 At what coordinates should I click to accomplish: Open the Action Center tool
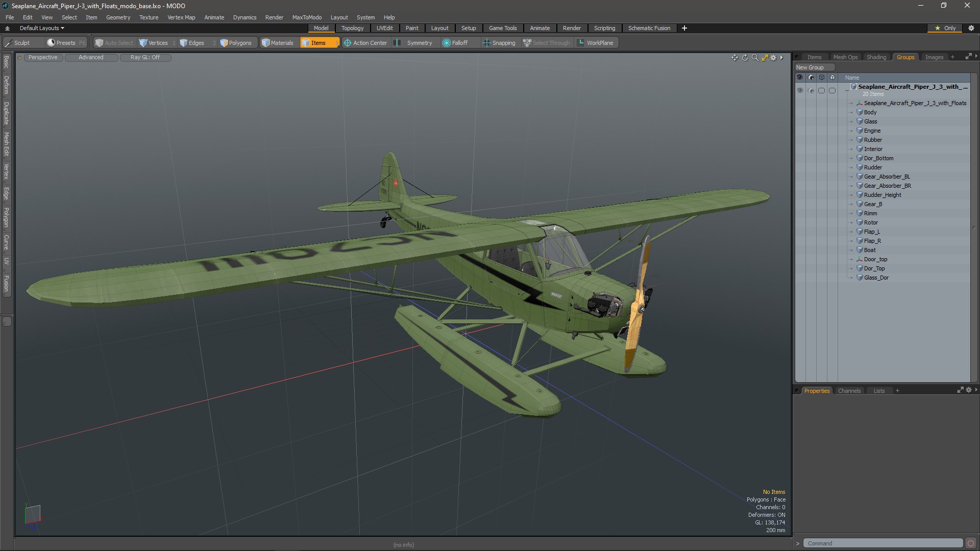tap(365, 43)
